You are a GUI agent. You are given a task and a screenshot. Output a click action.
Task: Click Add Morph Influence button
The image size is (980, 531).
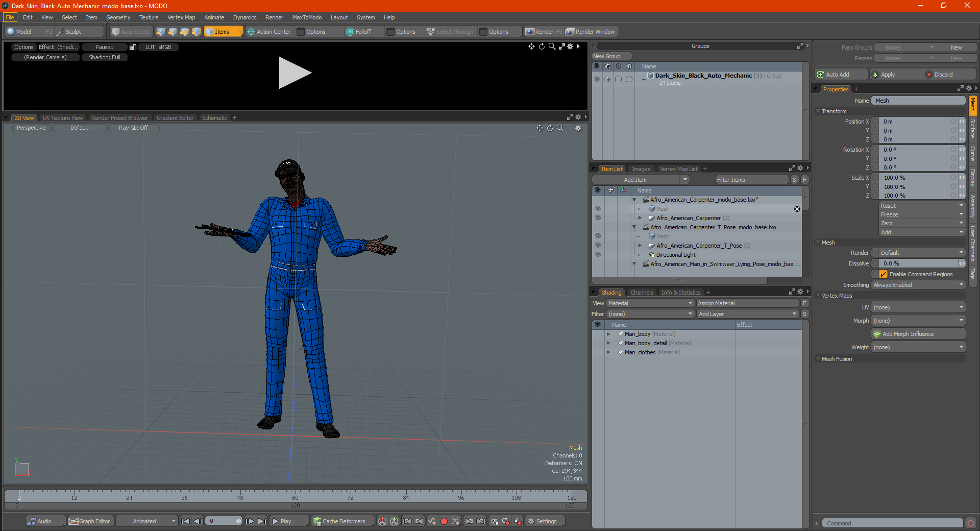[x=918, y=334]
